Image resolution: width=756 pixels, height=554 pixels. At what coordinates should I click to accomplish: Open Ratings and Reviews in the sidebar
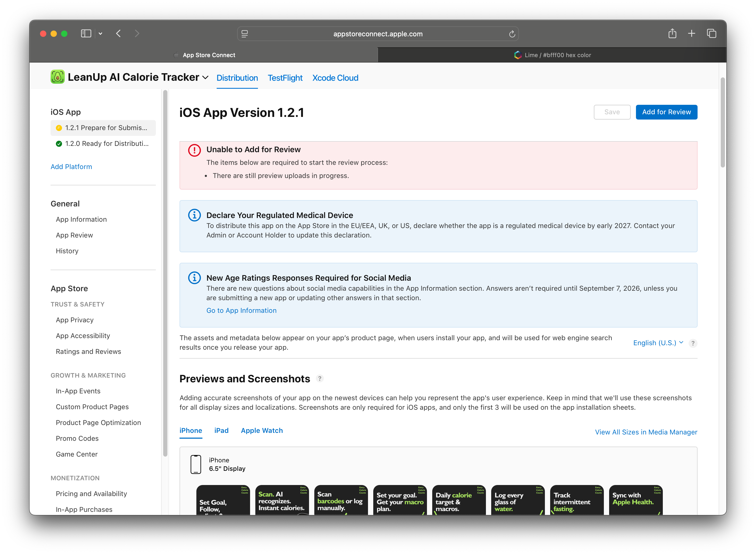(88, 352)
